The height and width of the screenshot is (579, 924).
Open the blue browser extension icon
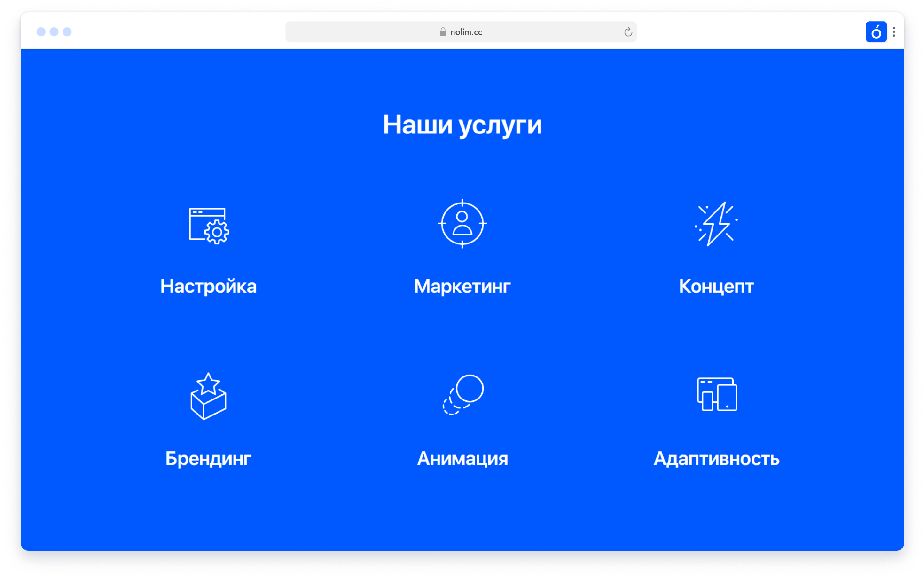(x=876, y=32)
